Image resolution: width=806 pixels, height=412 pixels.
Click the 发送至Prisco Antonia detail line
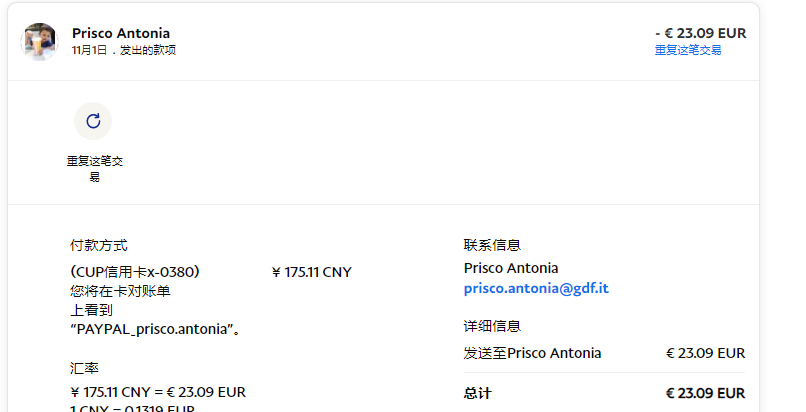(x=533, y=353)
